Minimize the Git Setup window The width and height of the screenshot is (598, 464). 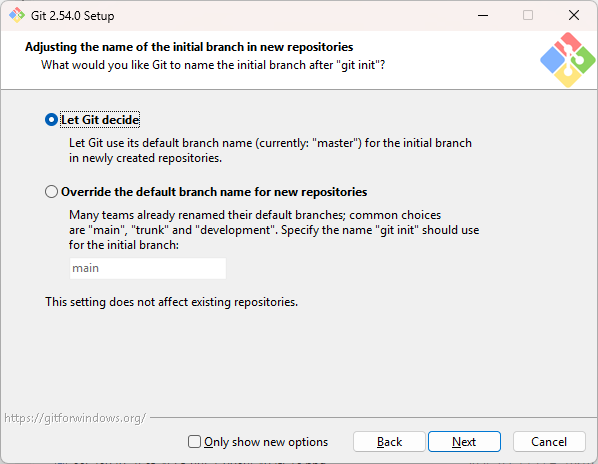pos(483,15)
